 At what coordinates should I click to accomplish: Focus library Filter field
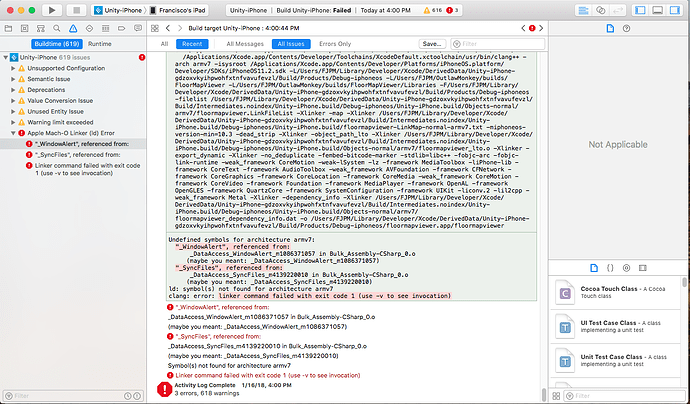[624, 396]
